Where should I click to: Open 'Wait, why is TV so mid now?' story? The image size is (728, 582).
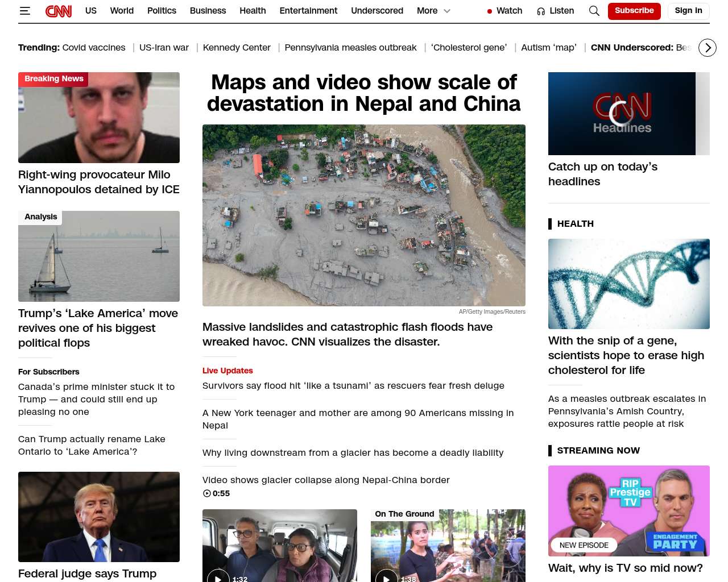coord(626,568)
